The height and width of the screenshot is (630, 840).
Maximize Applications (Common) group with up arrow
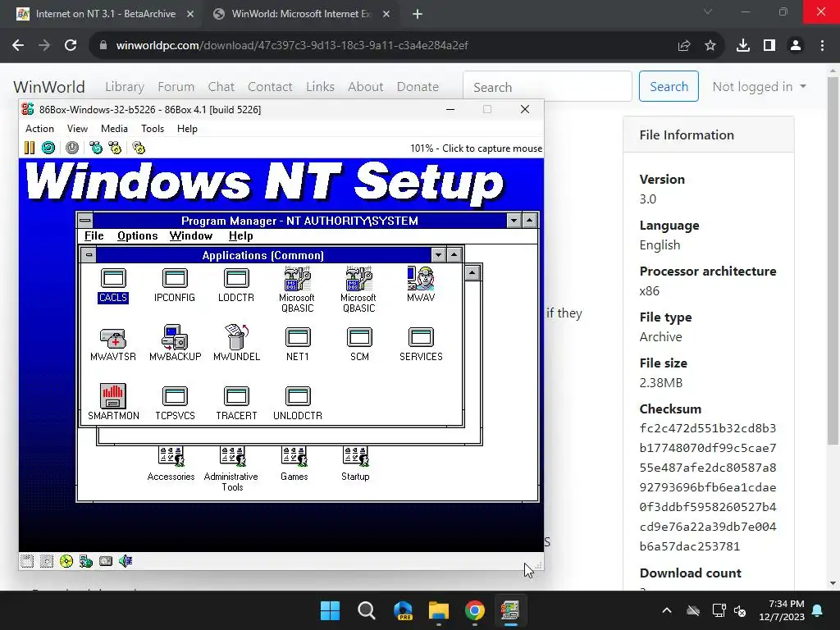454,255
